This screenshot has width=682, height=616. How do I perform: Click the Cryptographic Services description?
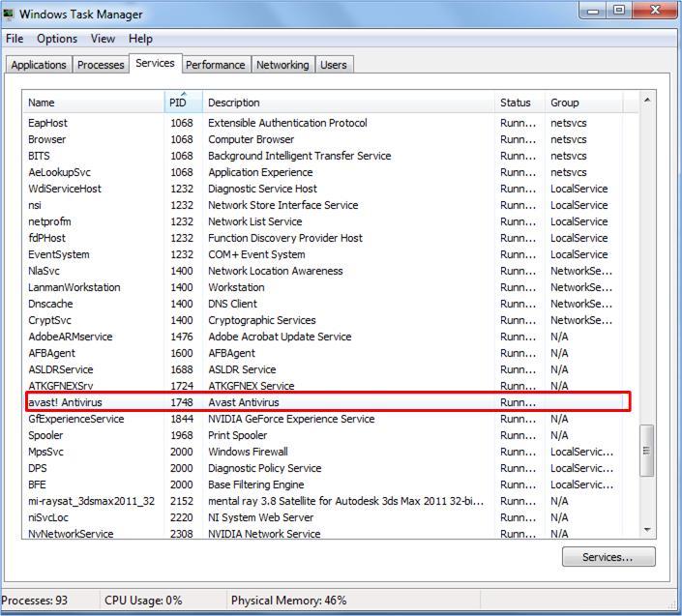point(262,321)
